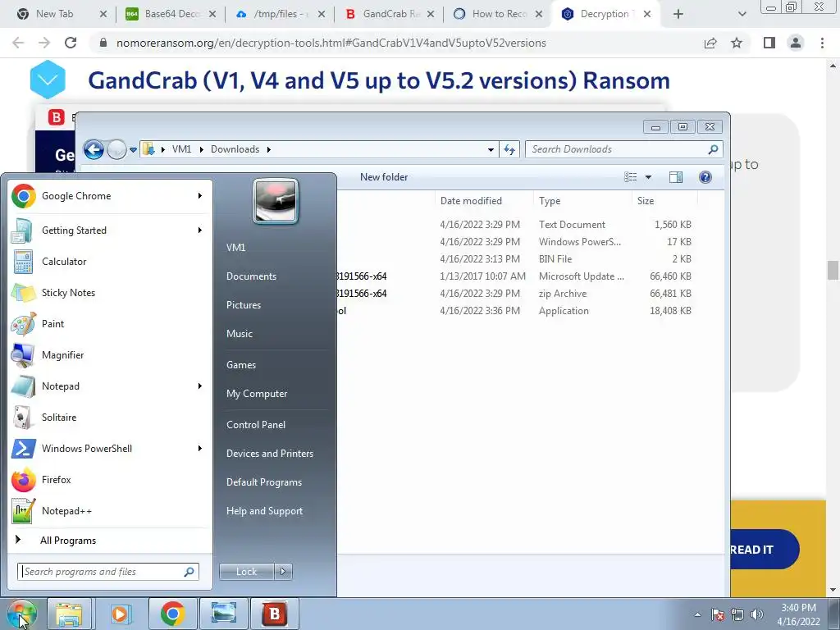The width and height of the screenshot is (840, 630).
Task: Expand Google Chrome jump list arrow
Action: pyautogui.click(x=200, y=196)
